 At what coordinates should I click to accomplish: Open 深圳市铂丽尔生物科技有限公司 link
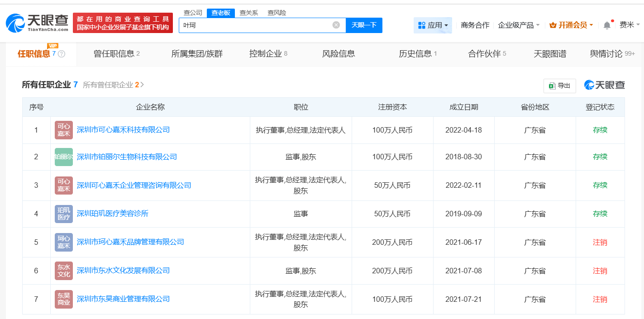pyautogui.click(x=127, y=157)
